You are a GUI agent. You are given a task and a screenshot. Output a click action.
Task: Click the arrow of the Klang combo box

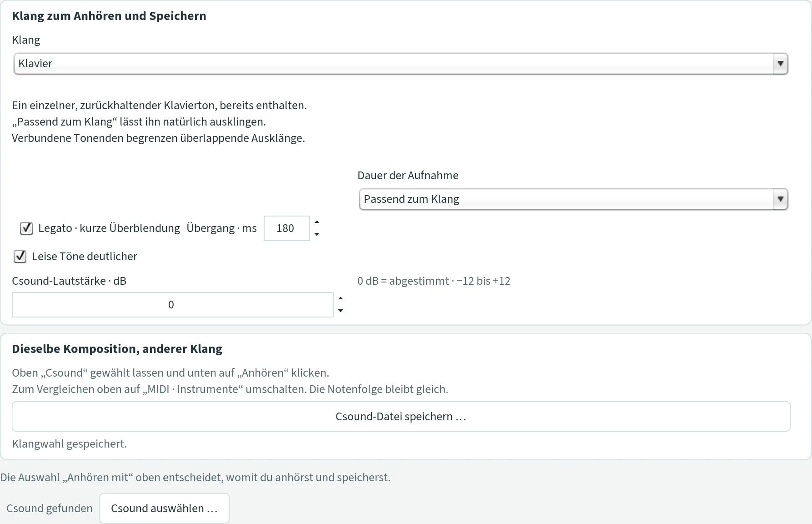(x=780, y=64)
